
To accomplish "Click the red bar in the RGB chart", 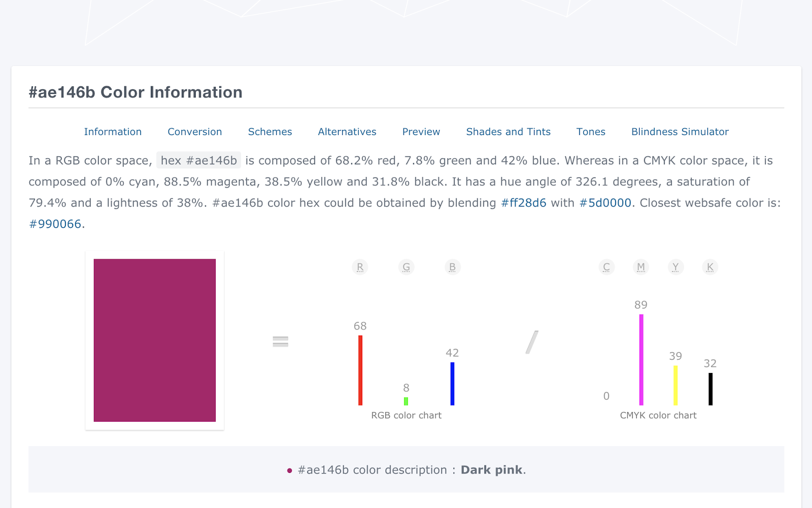I will pos(360,370).
